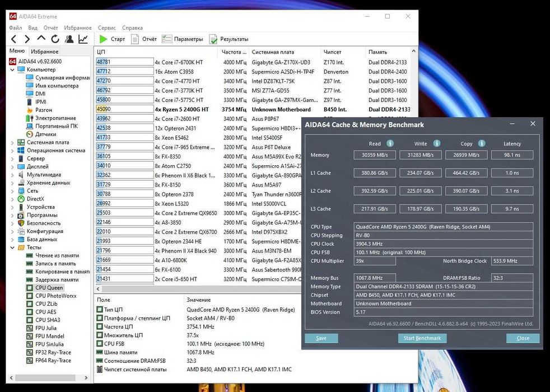The width and height of the screenshot is (550, 392).
Task: Select the FPU Julia test
Action: 41,328
